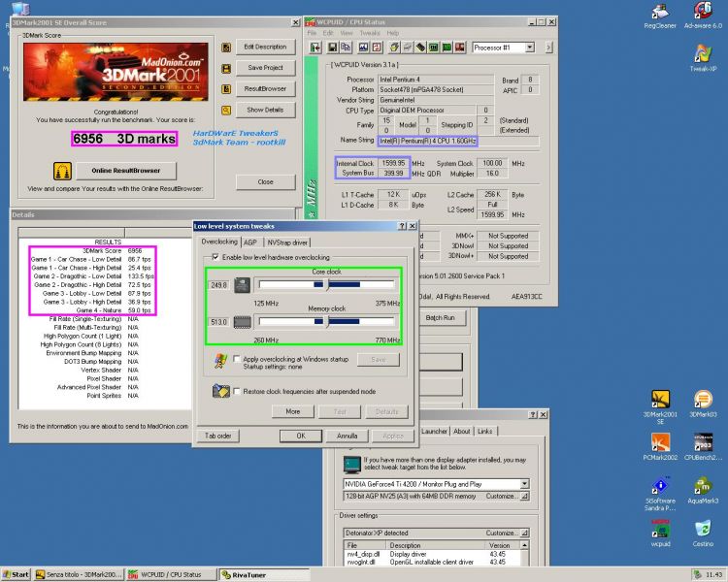This screenshot has height=582, width=728.
Task: Open the Links tab in RivaTuner
Action: 484,431
